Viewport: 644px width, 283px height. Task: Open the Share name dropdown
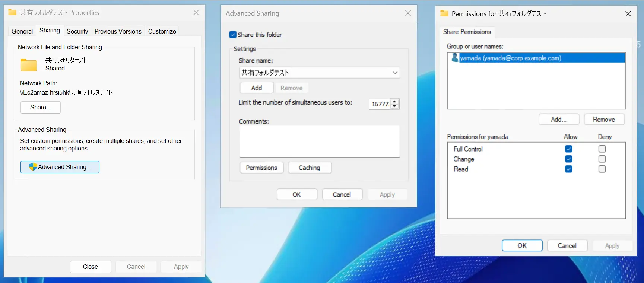(395, 73)
